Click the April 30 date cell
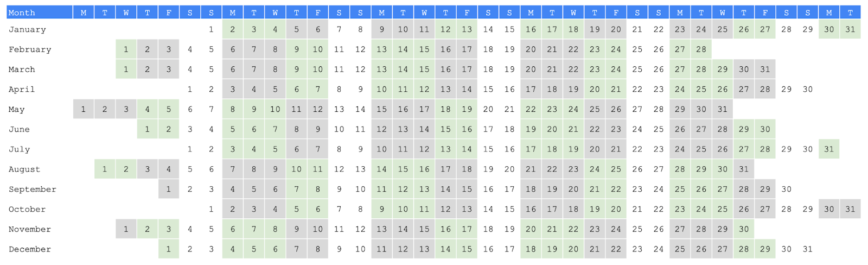 coord(808,89)
